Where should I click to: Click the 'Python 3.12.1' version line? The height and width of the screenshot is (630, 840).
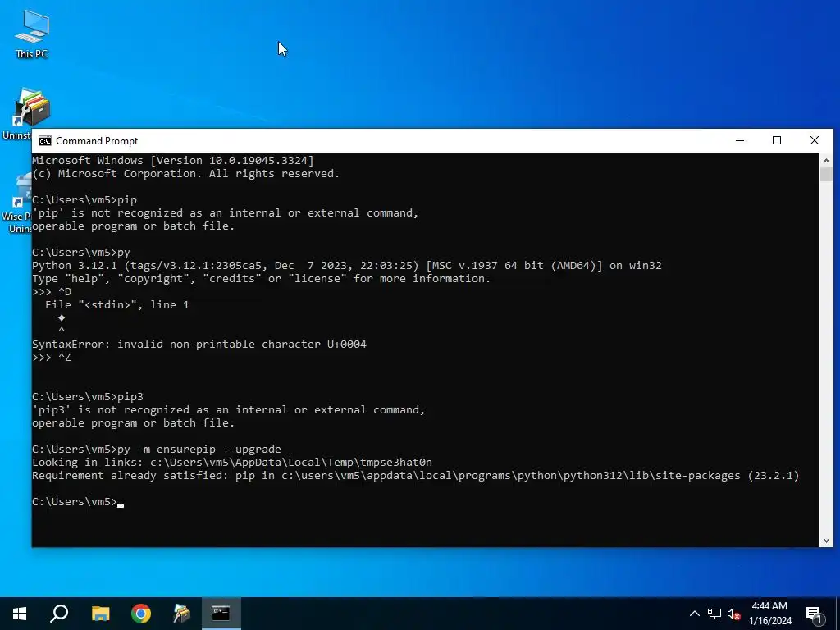tap(347, 265)
